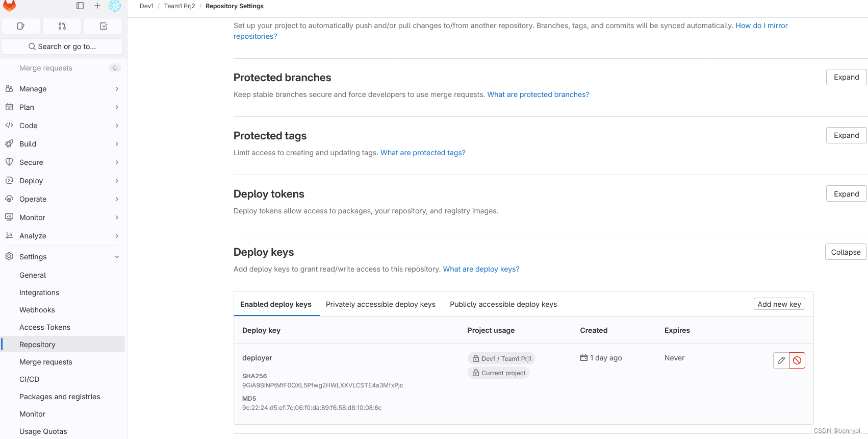Open the merge requests shortcut icon
Screen dimensions: 868x439
point(62,26)
